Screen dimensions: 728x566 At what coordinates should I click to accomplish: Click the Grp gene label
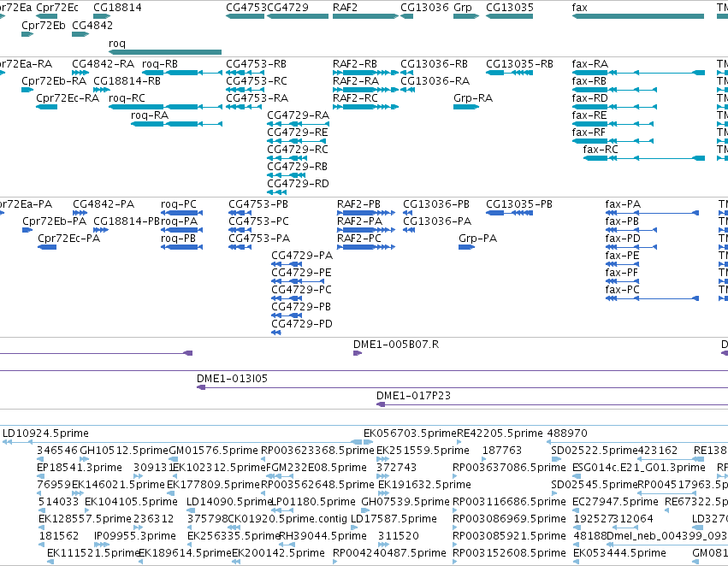(x=463, y=8)
